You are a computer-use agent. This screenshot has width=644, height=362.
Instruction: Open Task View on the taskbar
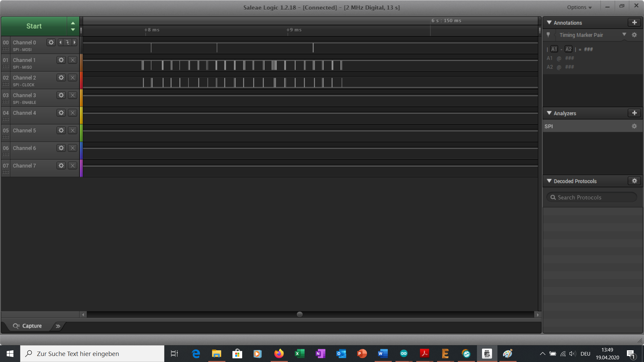coord(174,354)
